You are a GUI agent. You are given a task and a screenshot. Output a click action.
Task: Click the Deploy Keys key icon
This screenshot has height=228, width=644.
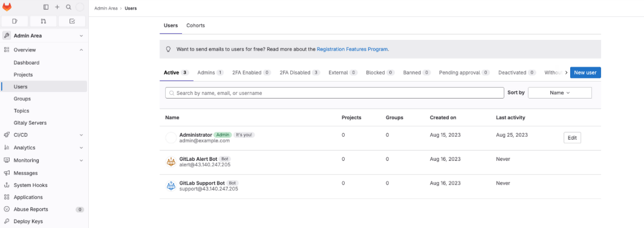pyautogui.click(x=7, y=221)
